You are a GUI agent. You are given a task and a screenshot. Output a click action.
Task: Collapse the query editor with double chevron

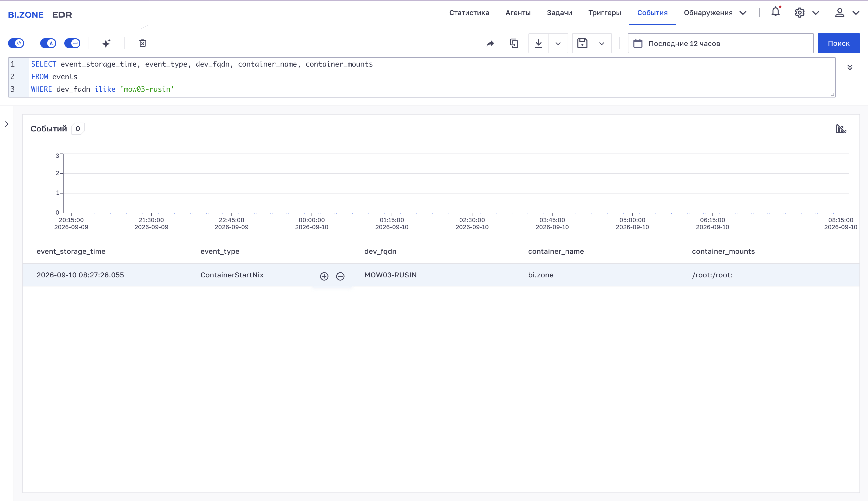point(850,67)
